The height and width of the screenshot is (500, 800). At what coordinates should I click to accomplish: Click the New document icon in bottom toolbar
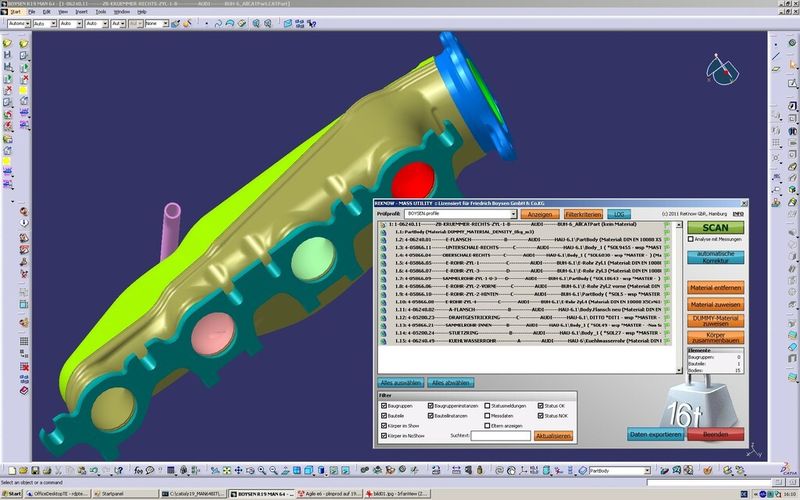coord(12,470)
